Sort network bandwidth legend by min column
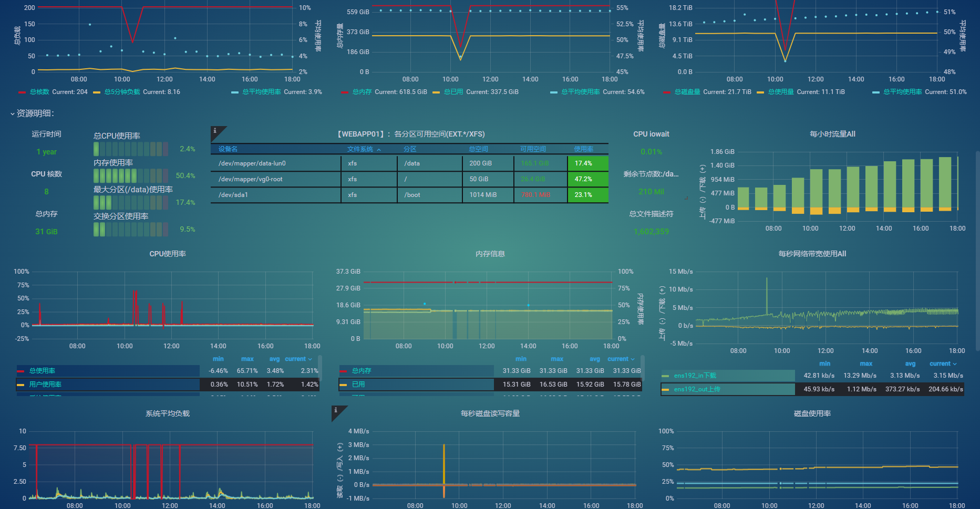 coord(824,364)
